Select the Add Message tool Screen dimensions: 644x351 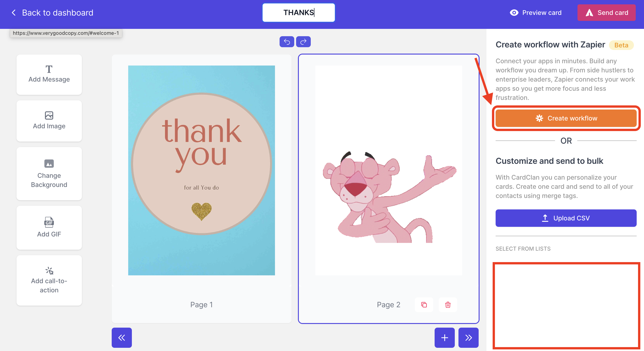coord(49,74)
